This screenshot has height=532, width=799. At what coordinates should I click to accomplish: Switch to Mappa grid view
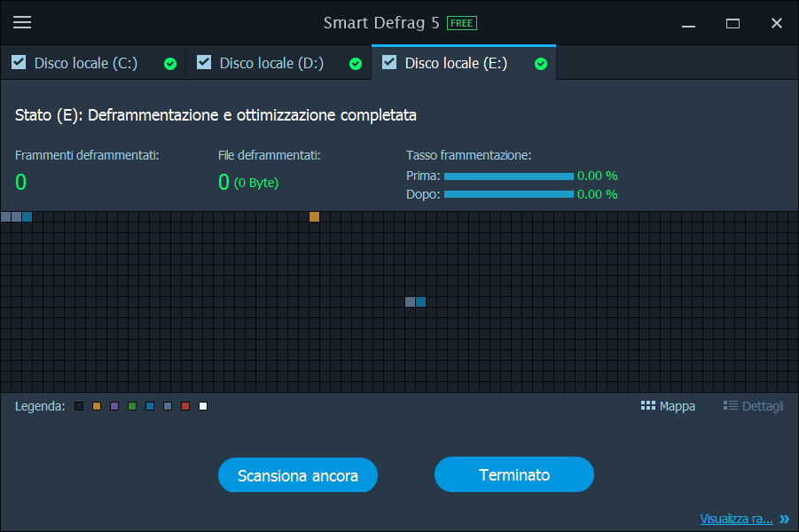(668, 406)
